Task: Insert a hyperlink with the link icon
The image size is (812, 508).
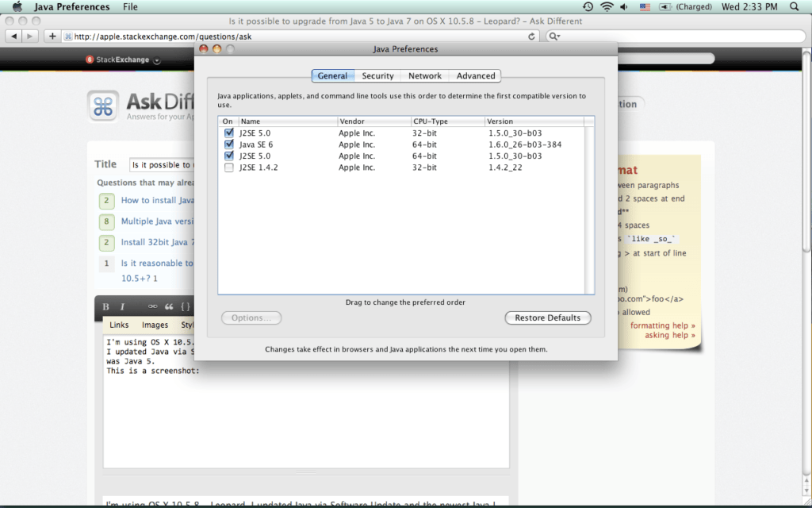Action: [152, 306]
